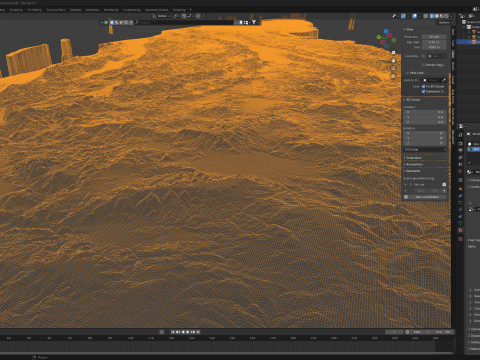Switch to the Rendering workspace tab

(111, 10)
